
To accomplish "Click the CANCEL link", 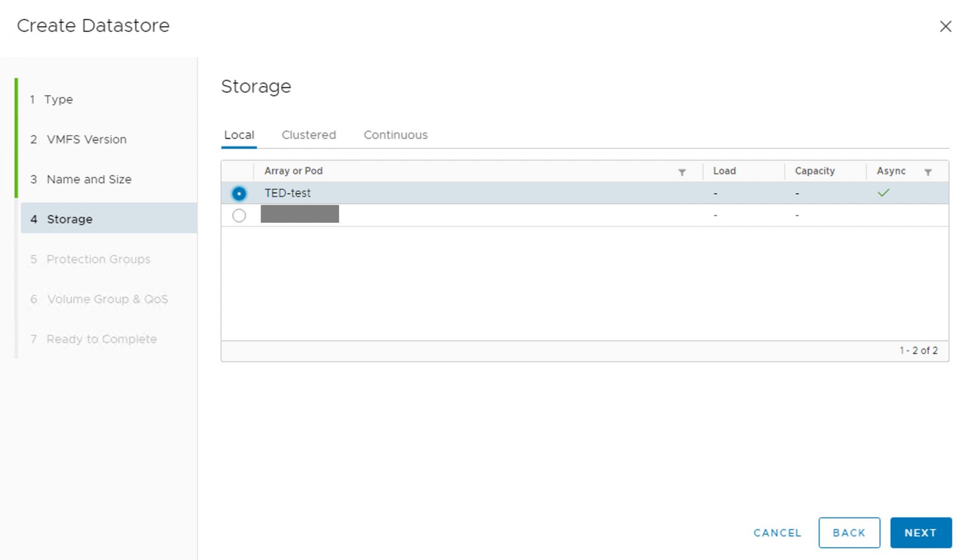I will coord(777,532).
